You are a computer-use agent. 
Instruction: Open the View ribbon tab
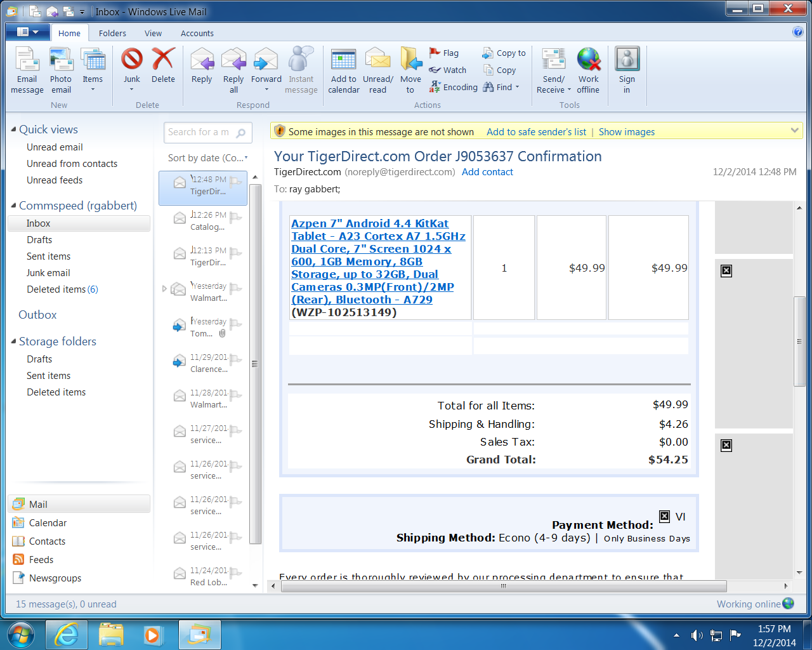coord(153,33)
